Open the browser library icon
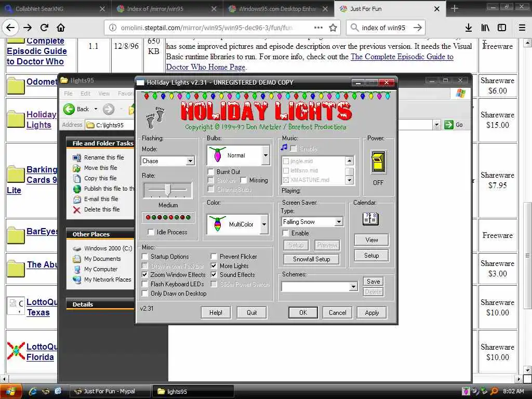This screenshot has height=399, width=532. pos(485,28)
